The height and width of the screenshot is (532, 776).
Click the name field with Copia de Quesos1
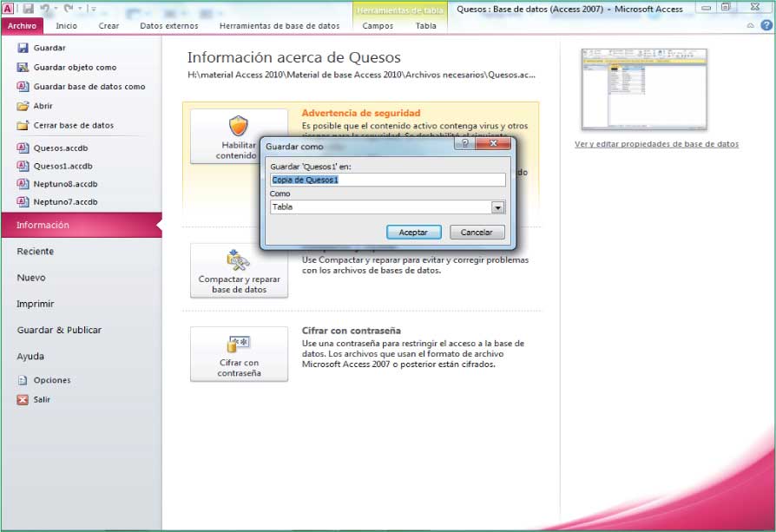387,180
